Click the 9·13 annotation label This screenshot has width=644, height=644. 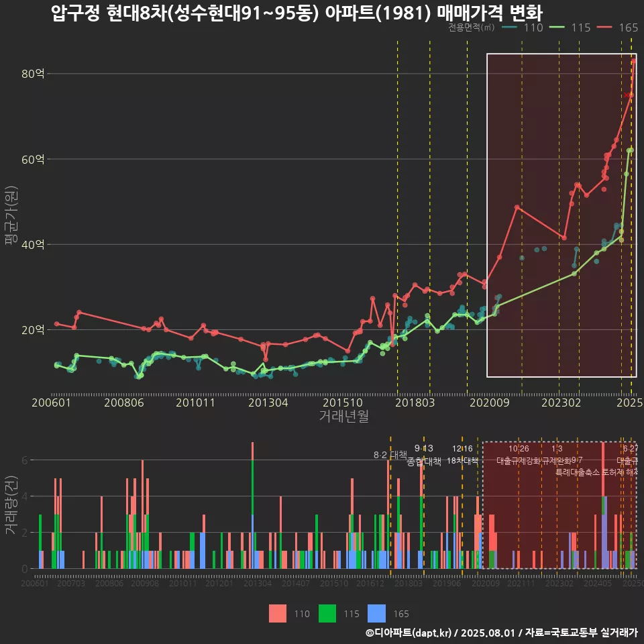coord(423,448)
